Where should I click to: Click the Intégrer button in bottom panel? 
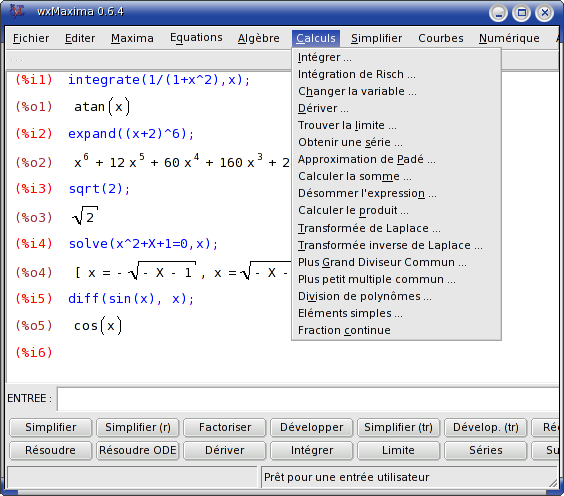tap(312, 450)
